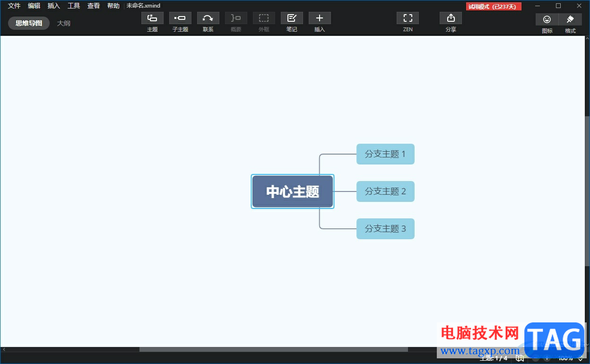Open zoom level stepper at 100%

pos(581,358)
